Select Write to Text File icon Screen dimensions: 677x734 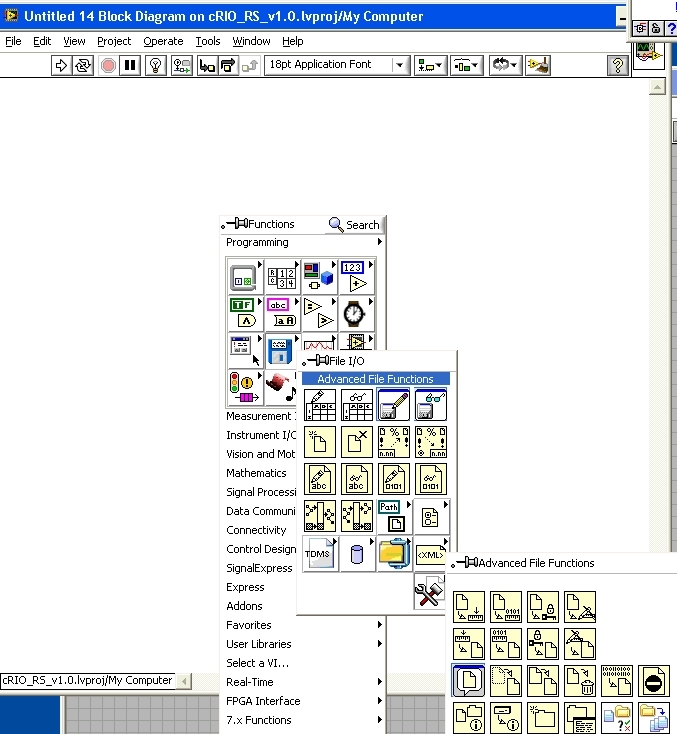(320, 479)
